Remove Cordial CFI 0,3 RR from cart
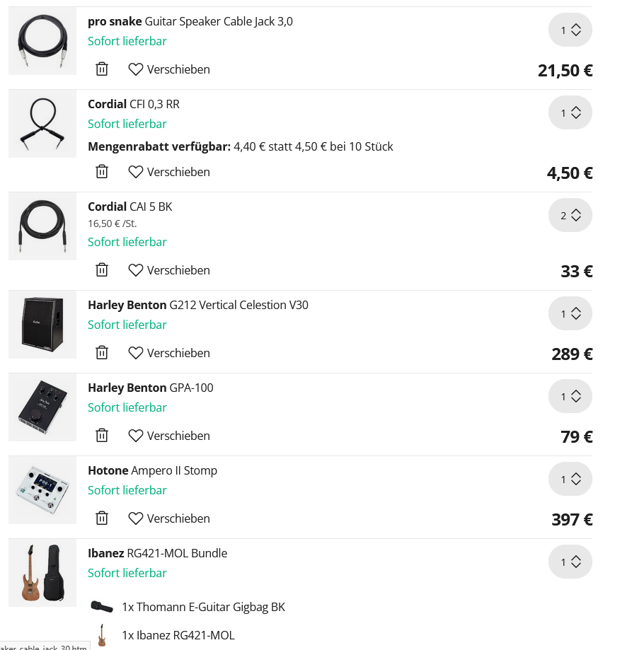 tap(102, 172)
